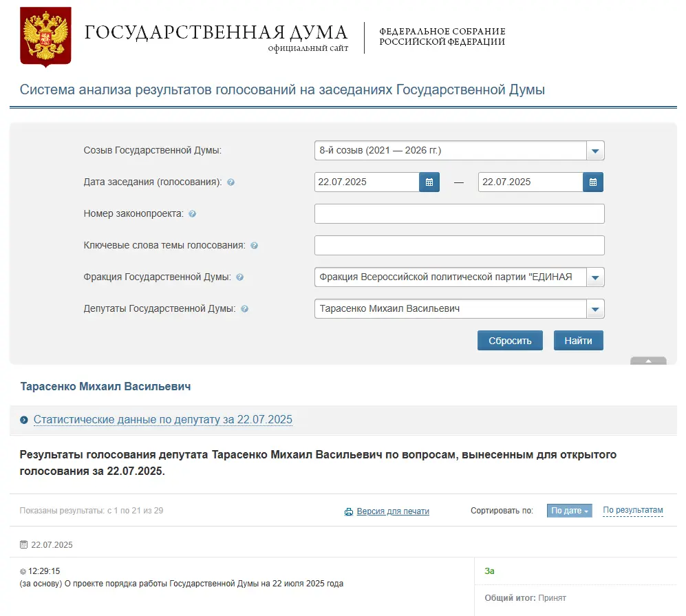Click the Фракция Всероссийской политической партии field text
Viewport: 686px width, 616px height.
pyautogui.click(x=445, y=277)
